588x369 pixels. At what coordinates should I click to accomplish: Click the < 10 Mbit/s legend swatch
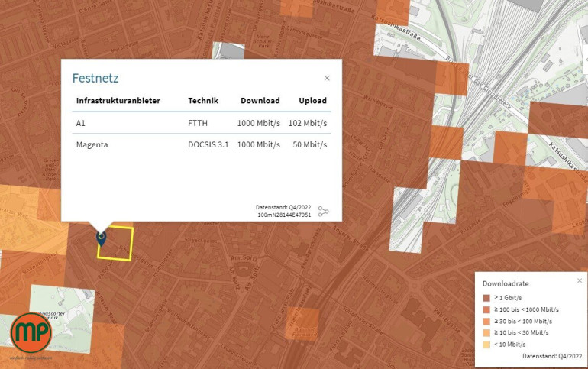point(486,344)
